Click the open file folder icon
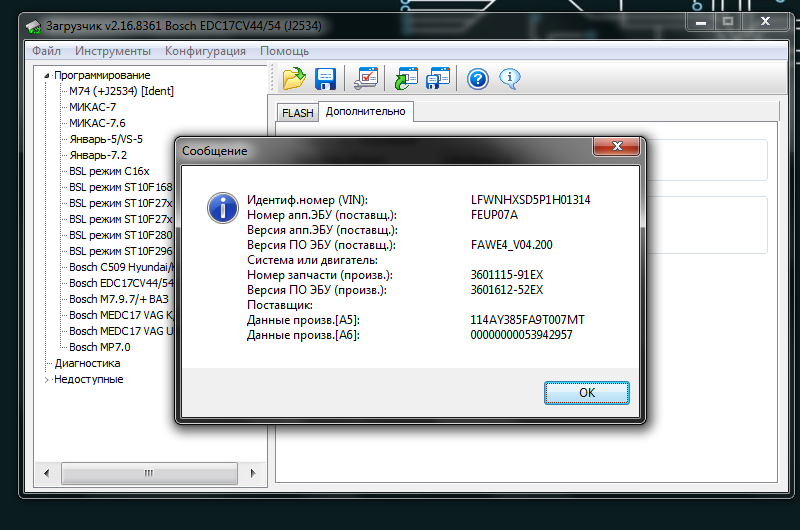Image resolution: width=800 pixels, height=530 pixels. pyautogui.click(x=293, y=78)
